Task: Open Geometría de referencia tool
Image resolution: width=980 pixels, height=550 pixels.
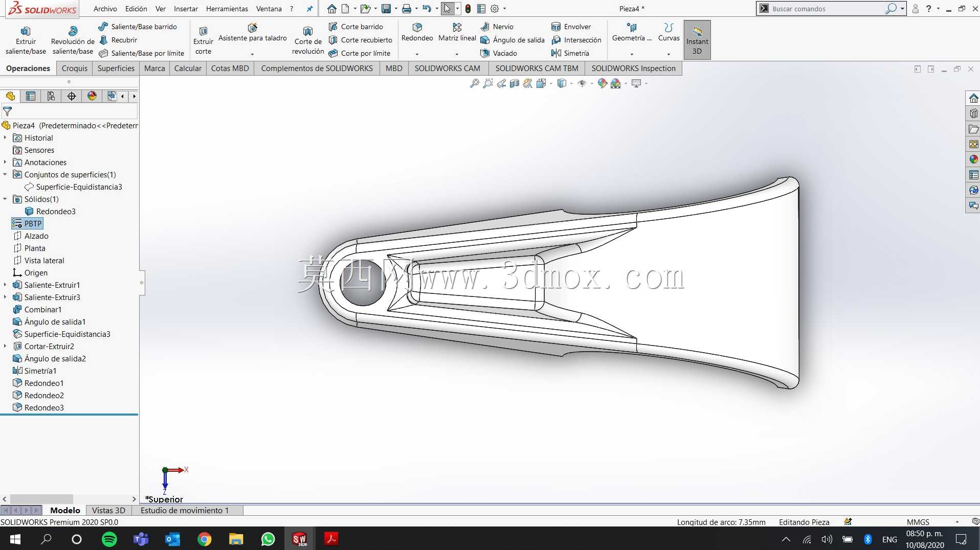Action: 632,33
